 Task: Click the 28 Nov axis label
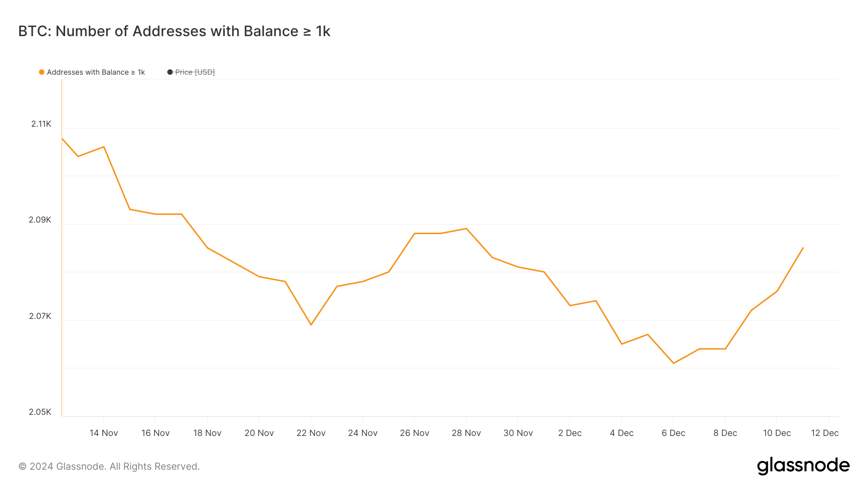point(466,433)
